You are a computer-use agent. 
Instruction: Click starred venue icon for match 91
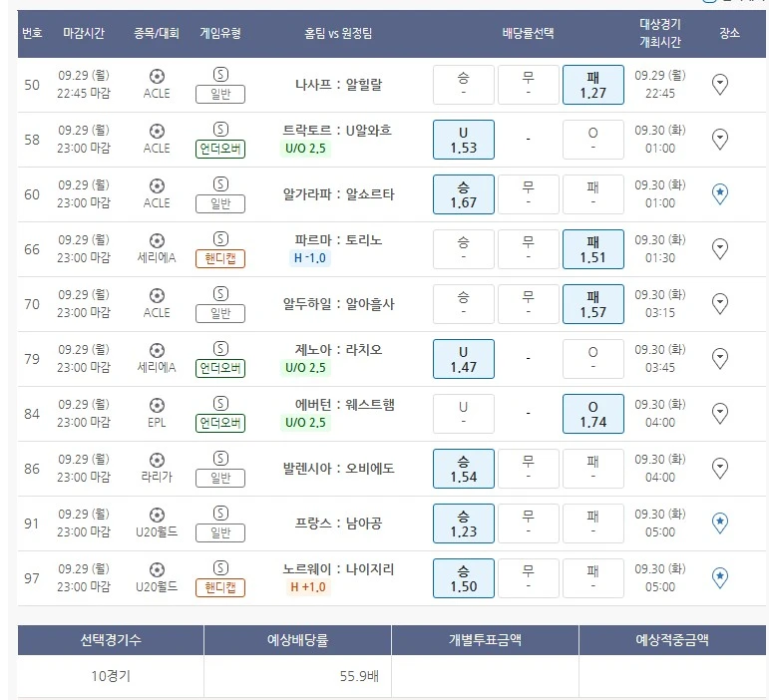click(719, 523)
